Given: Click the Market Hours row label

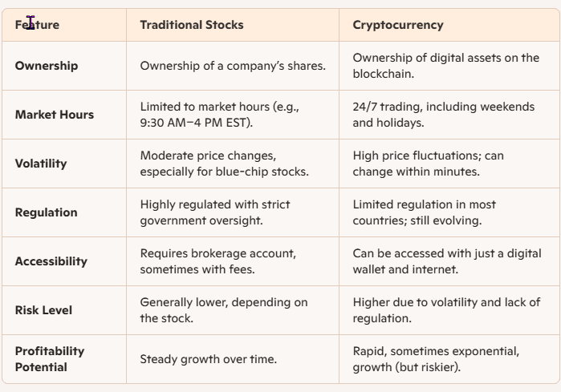Looking at the screenshot, I should (55, 115).
